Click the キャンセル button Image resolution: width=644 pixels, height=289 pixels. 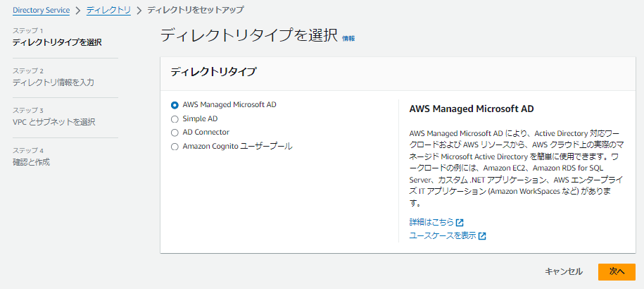(564, 272)
